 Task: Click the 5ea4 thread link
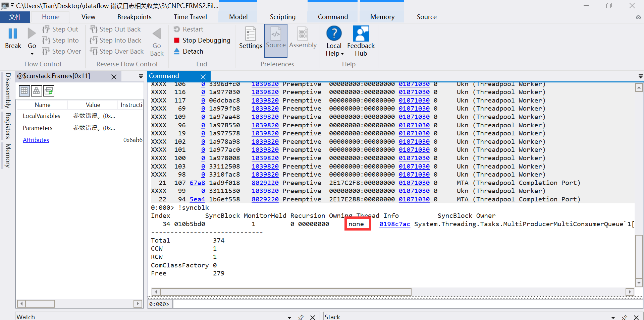point(197,199)
